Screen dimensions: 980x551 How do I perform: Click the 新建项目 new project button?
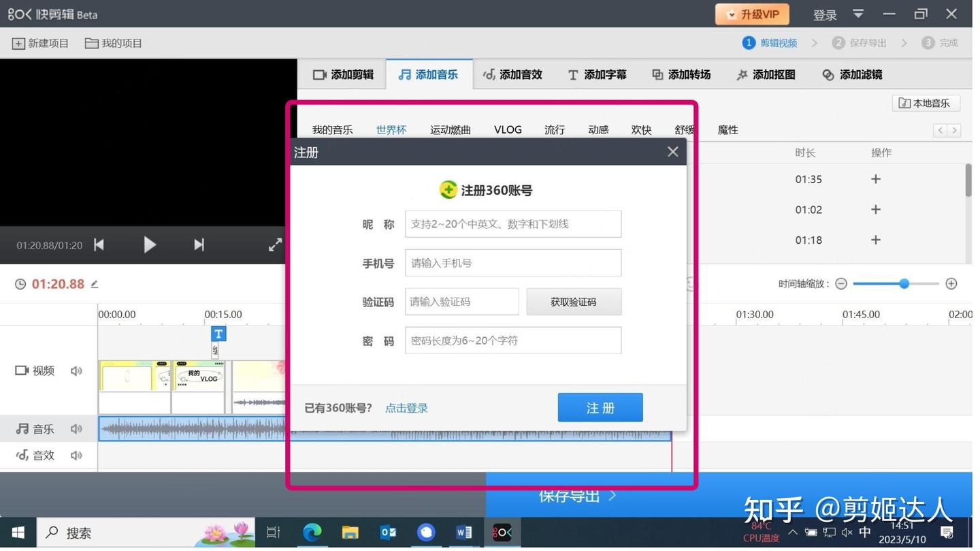click(41, 44)
